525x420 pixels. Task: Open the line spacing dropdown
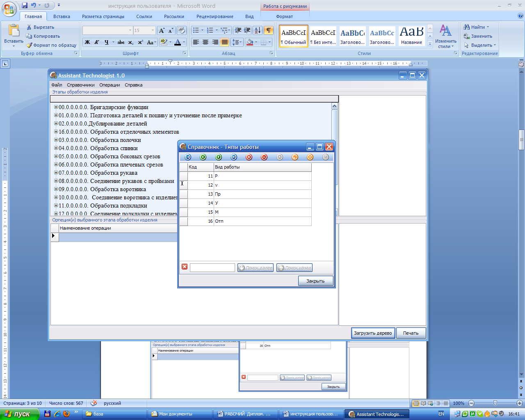click(237, 42)
